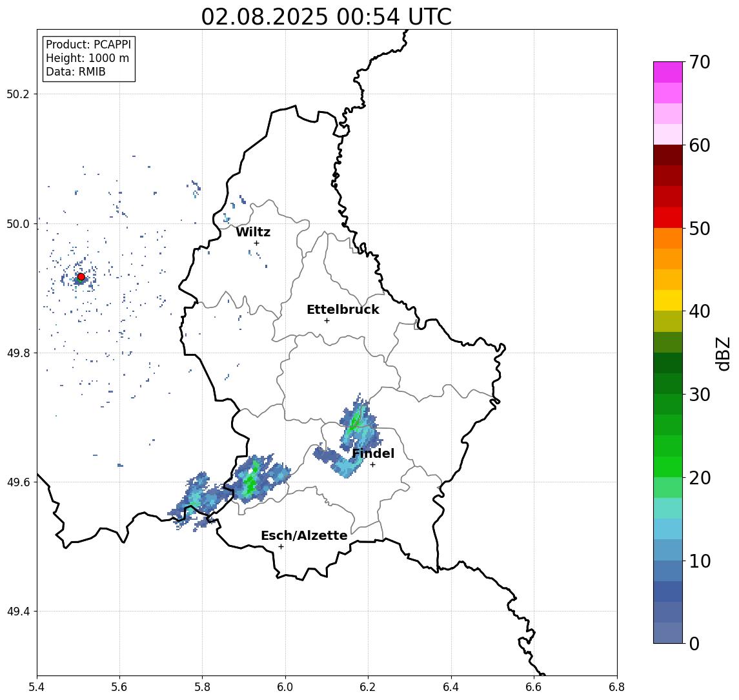Click the bright red colorbar segment above 50

(x=668, y=218)
